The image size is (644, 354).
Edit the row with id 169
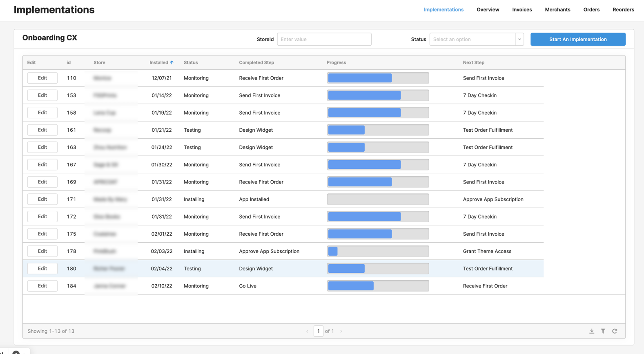click(x=42, y=182)
